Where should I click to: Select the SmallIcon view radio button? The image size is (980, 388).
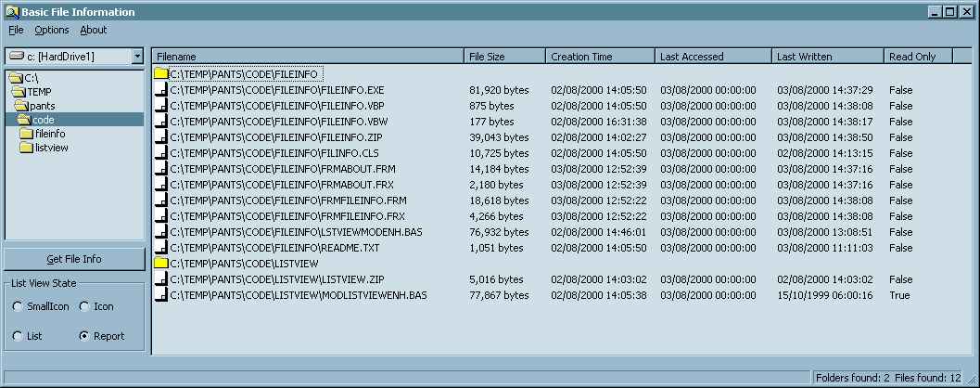click(x=18, y=306)
